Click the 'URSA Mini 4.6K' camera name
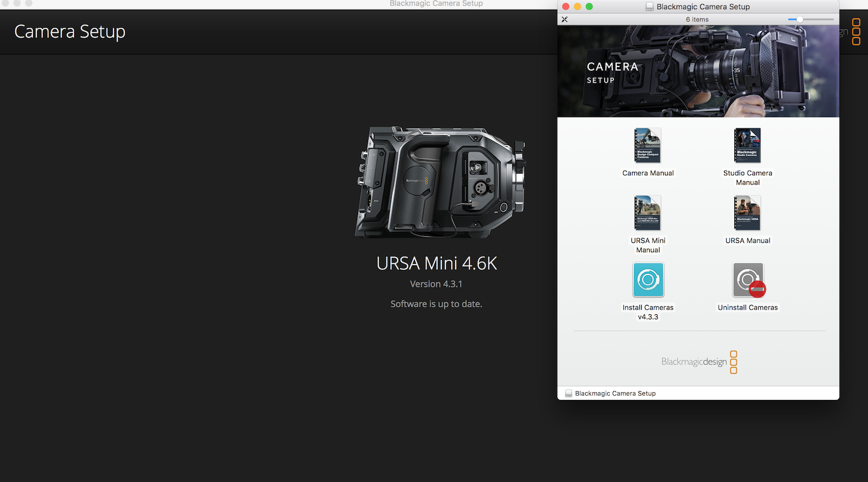Screen dimensions: 868x482 pyautogui.click(x=436, y=264)
